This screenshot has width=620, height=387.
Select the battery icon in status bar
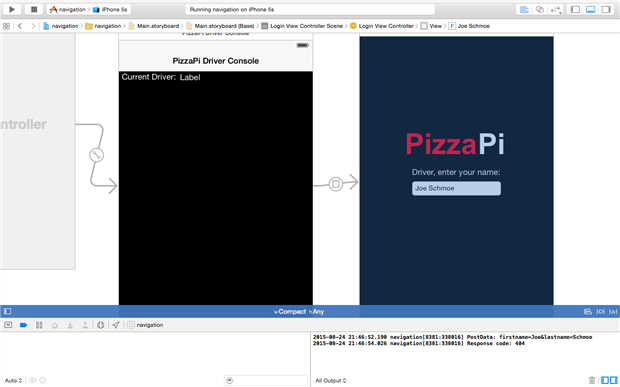(302, 45)
